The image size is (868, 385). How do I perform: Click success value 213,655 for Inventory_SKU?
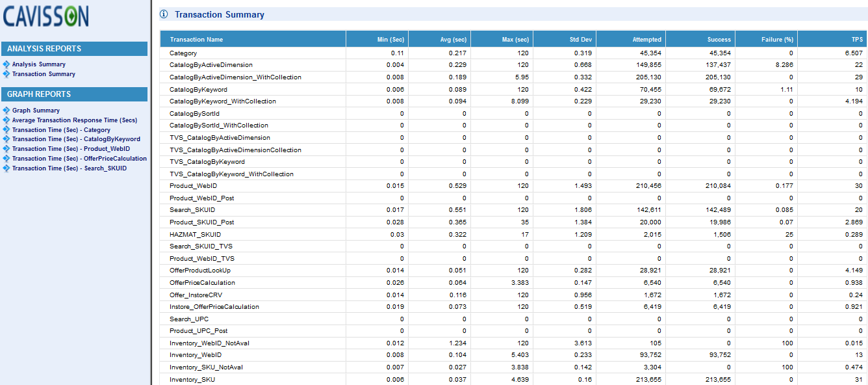(719, 380)
